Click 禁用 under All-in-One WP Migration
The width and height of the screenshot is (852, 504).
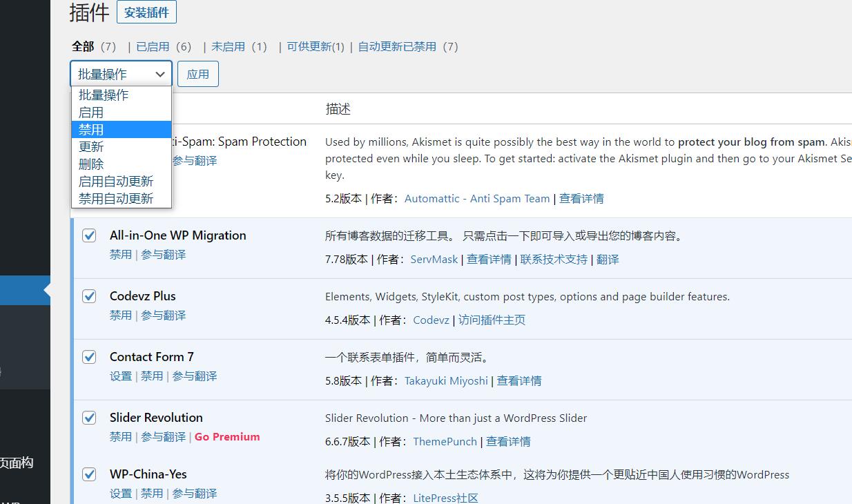click(121, 255)
